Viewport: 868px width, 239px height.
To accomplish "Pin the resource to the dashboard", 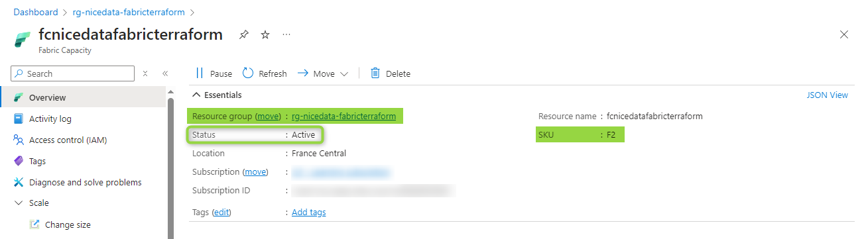I will pos(244,34).
